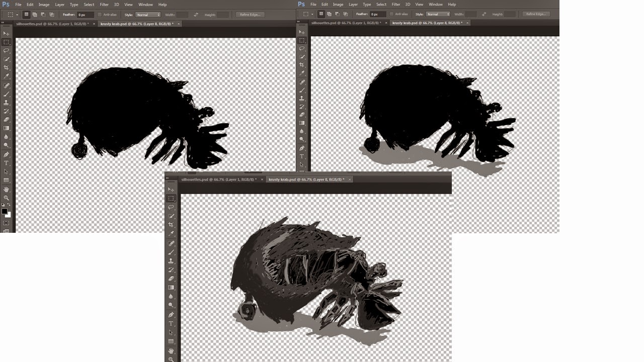The width and height of the screenshot is (644, 362).
Task: Open the 3D menu in the right window
Action: click(408, 5)
